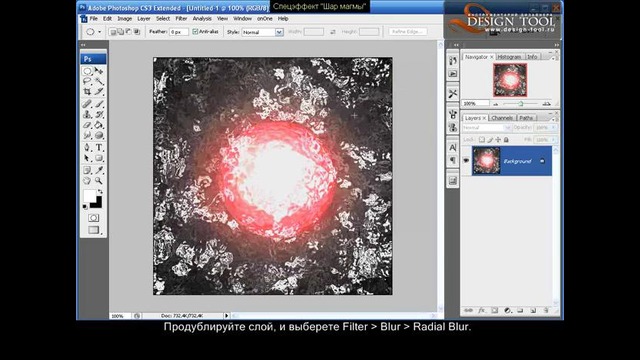This screenshot has width=640, height=360.
Task: Open the Image menu
Action: coord(124,19)
